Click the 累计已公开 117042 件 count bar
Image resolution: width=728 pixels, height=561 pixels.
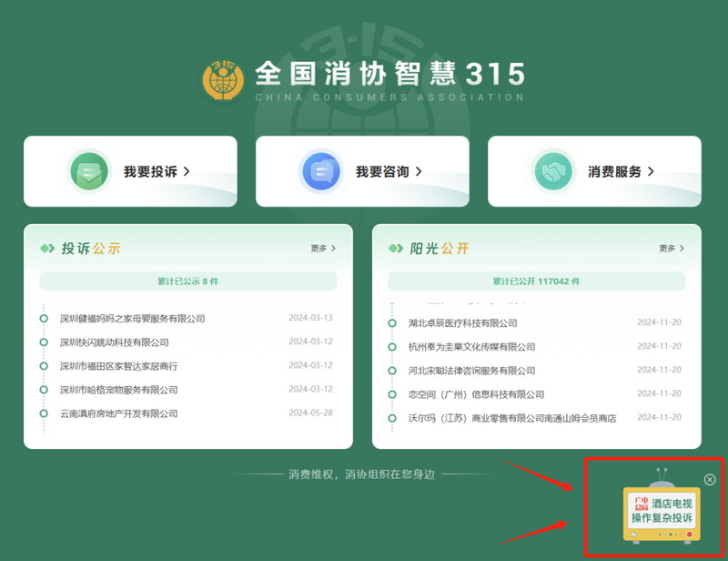(536, 281)
